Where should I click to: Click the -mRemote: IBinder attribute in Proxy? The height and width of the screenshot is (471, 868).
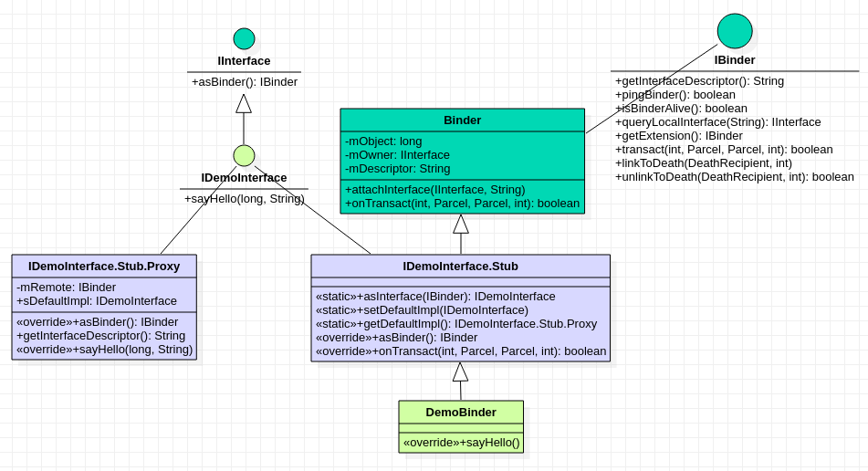[x=66, y=288]
